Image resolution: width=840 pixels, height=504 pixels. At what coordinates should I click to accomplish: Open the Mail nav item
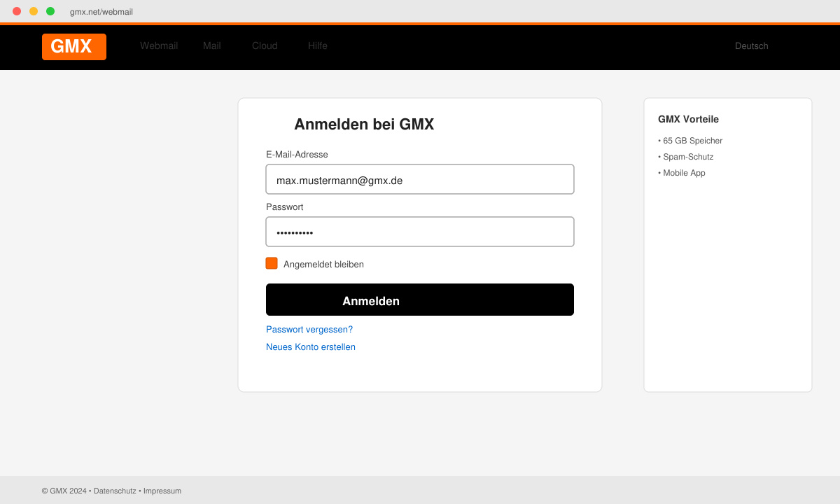coord(212,45)
